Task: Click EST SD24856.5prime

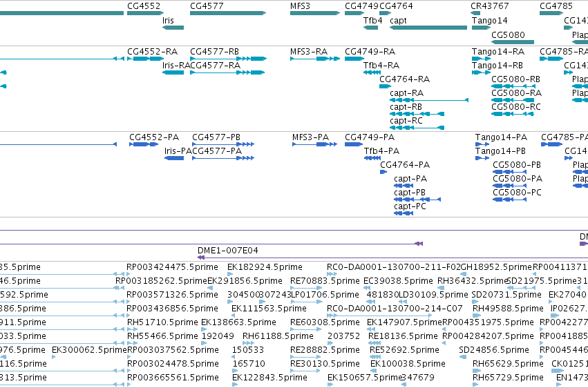Action: [494, 350]
